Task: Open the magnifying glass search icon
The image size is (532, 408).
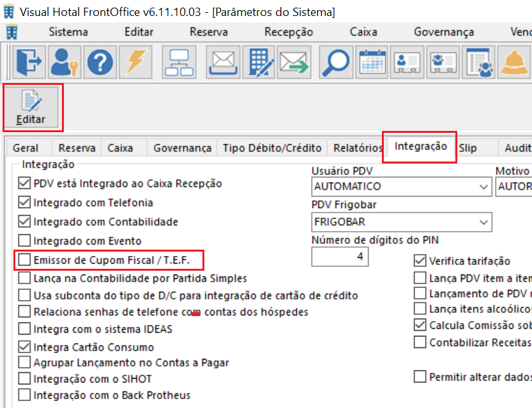Action: [336, 63]
